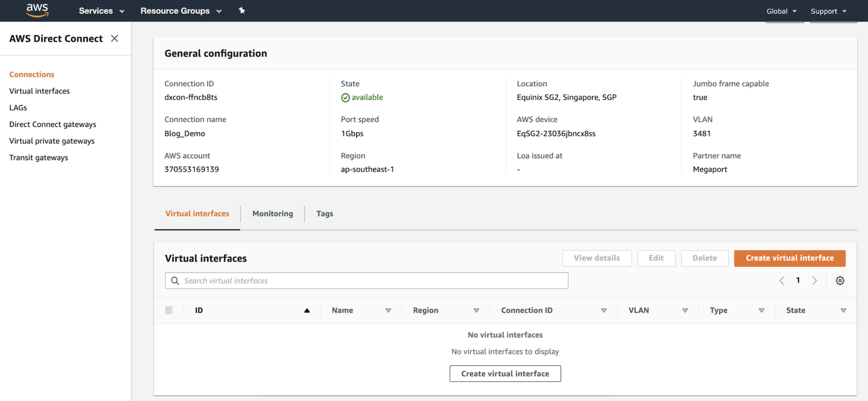Open the Region column filter
The width and height of the screenshot is (868, 401).
point(476,310)
